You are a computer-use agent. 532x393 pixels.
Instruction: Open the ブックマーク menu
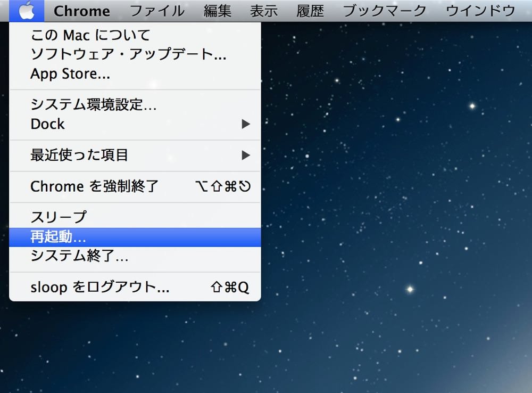pyautogui.click(x=385, y=11)
